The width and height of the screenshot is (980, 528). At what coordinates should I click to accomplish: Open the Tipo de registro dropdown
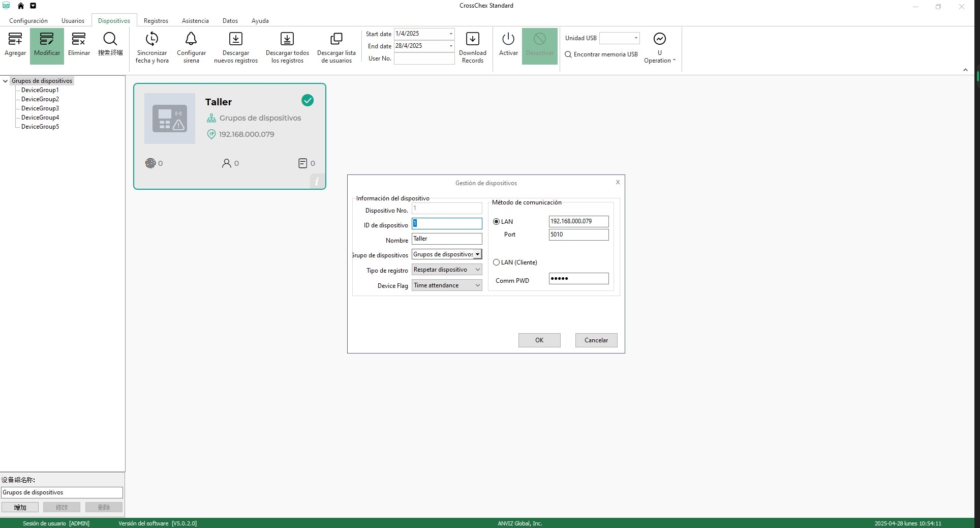pos(478,270)
